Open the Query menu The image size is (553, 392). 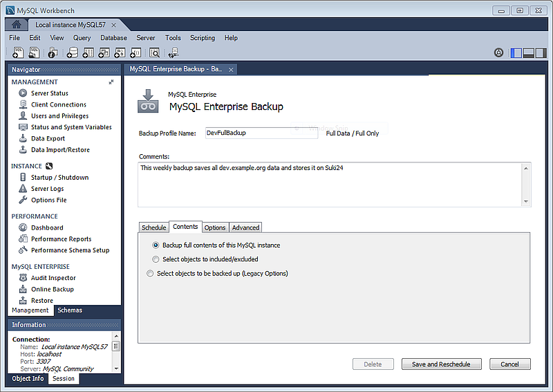pos(82,38)
